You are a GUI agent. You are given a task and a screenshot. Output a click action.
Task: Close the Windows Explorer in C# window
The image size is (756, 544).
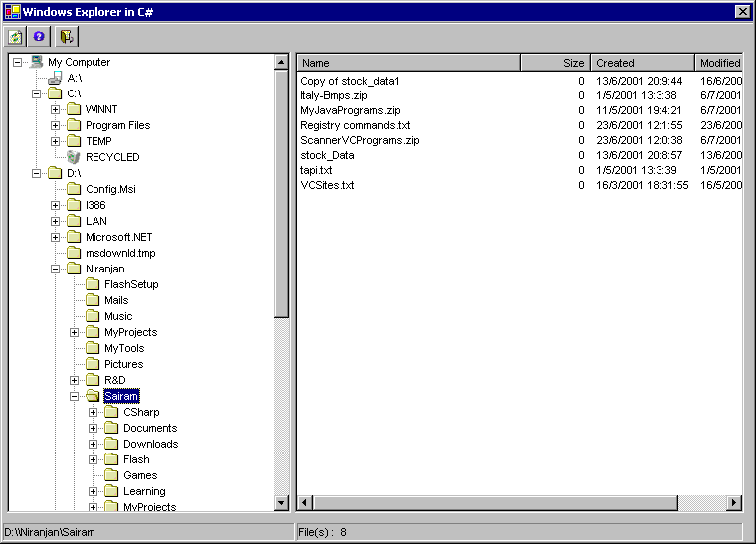[742, 12]
